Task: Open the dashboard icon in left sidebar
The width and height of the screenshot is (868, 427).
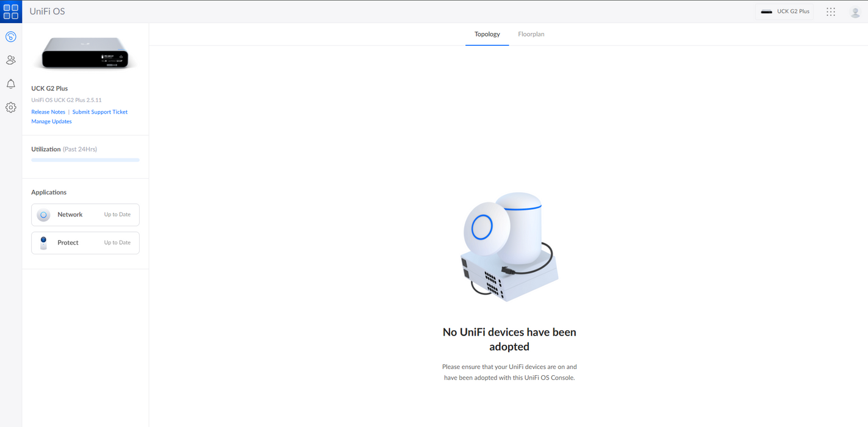Action: tap(11, 37)
